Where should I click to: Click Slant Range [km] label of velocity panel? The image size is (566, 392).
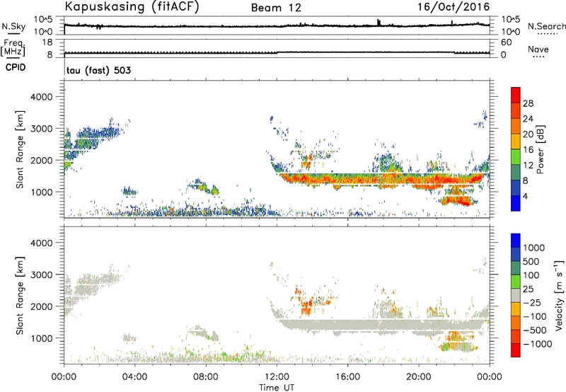click(x=20, y=295)
